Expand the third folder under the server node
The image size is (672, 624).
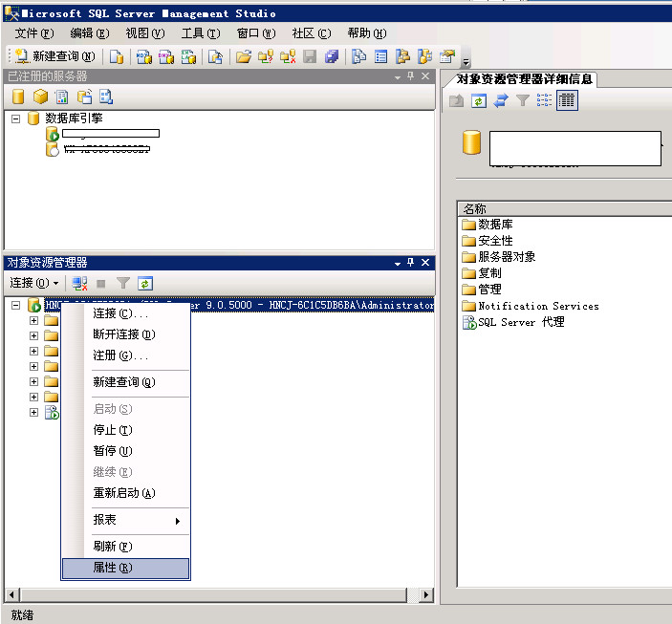point(33,352)
